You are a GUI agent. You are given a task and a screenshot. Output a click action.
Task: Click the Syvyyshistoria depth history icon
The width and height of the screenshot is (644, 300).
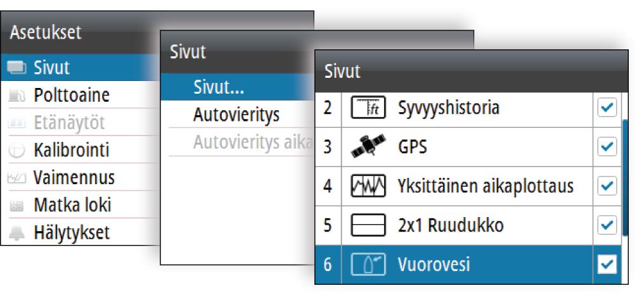pyautogui.click(x=368, y=109)
